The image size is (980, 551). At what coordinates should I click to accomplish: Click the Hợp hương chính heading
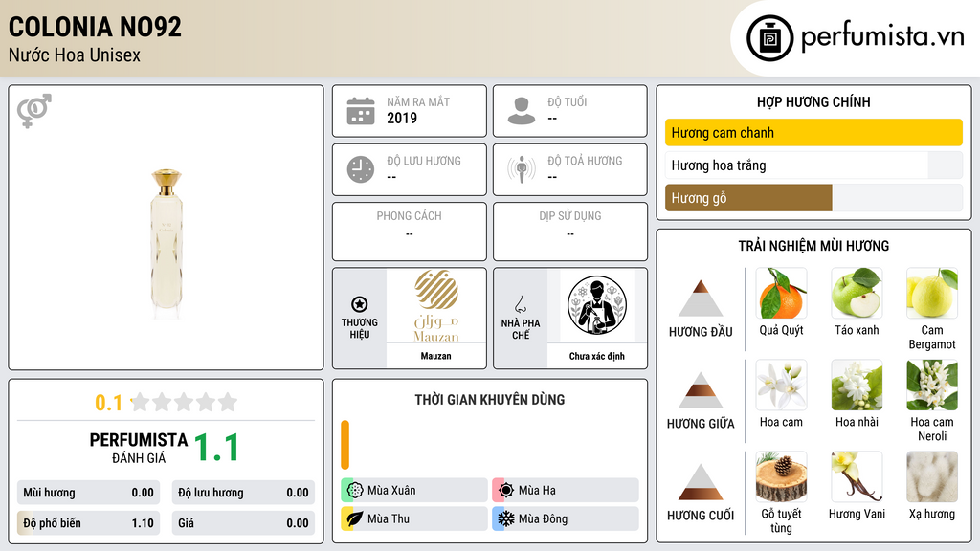click(813, 101)
